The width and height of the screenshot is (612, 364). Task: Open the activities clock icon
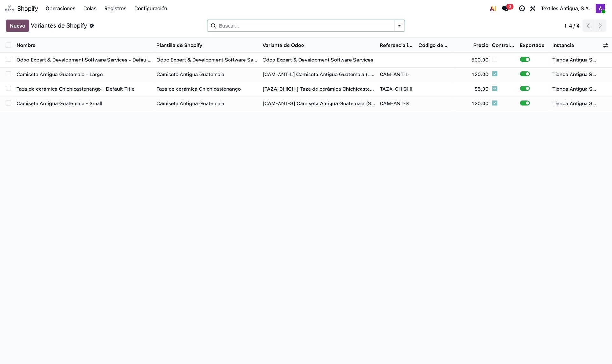pyautogui.click(x=522, y=8)
